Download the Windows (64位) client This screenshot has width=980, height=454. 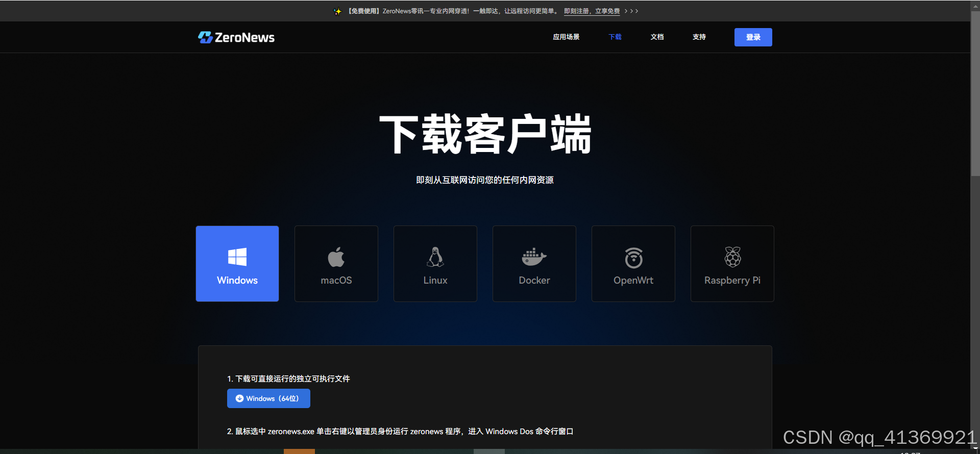[x=268, y=398]
